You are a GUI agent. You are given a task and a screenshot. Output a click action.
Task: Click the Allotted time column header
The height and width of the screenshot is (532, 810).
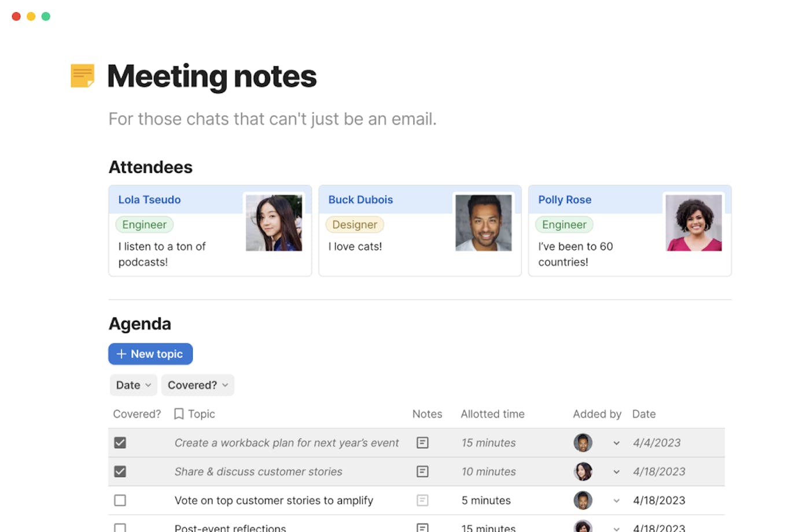pos(492,414)
